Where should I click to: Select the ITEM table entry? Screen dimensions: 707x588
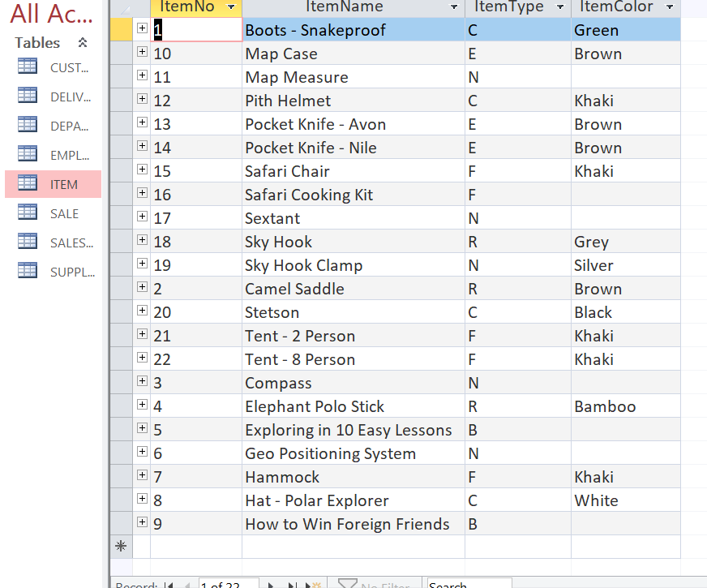click(65, 184)
